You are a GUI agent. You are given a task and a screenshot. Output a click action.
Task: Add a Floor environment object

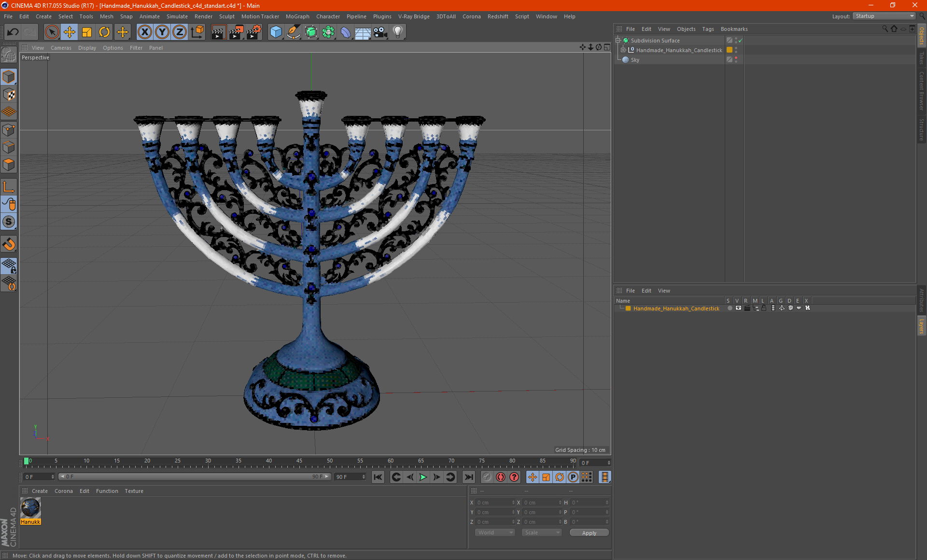click(363, 32)
